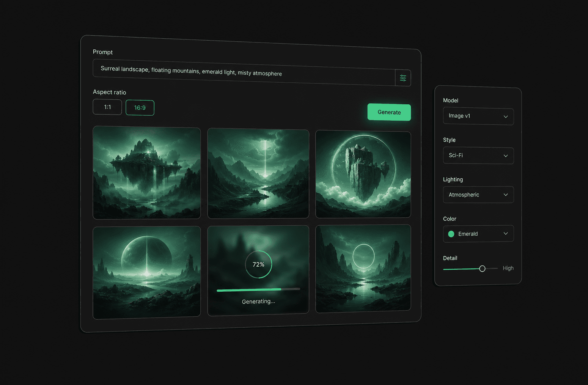This screenshot has height=385, width=588.
Task: Click the Aspect ratio label
Action: click(x=109, y=92)
